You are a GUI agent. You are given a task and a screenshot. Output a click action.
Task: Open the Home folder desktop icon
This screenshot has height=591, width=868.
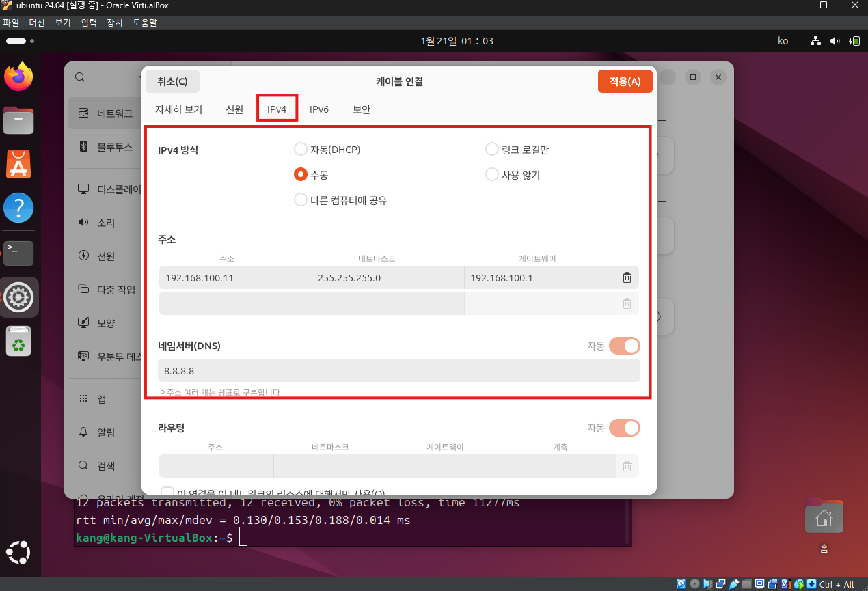(x=824, y=517)
